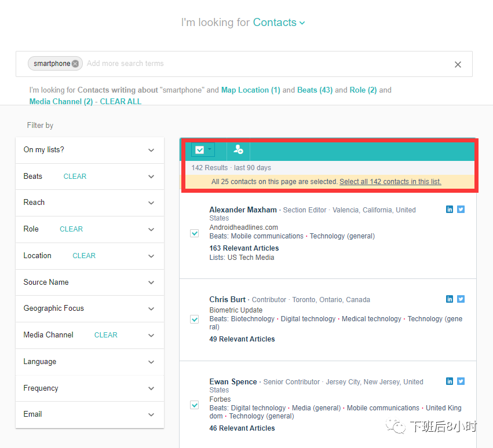View Alexander Maxham's 163 Relevant Articles
493x448 pixels.
[244, 248]
